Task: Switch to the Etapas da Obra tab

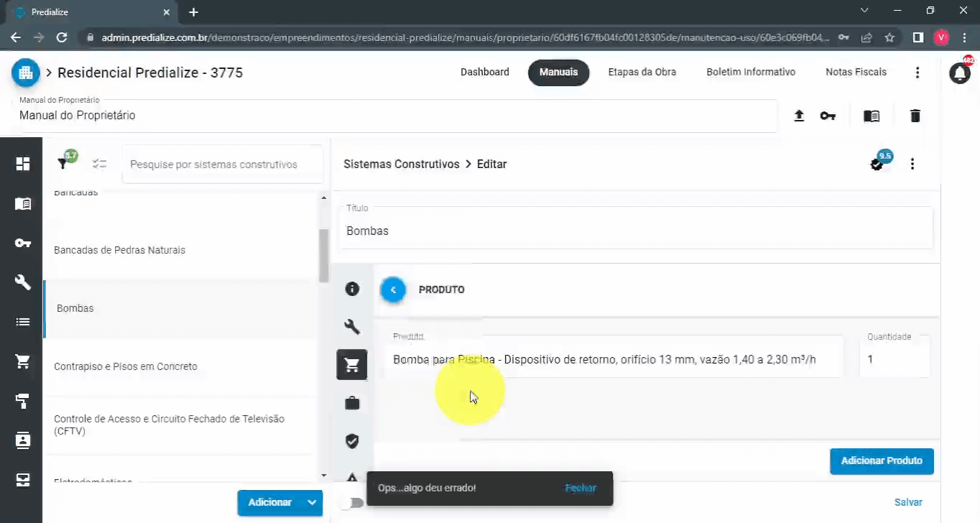Action: tap(642, 72)
